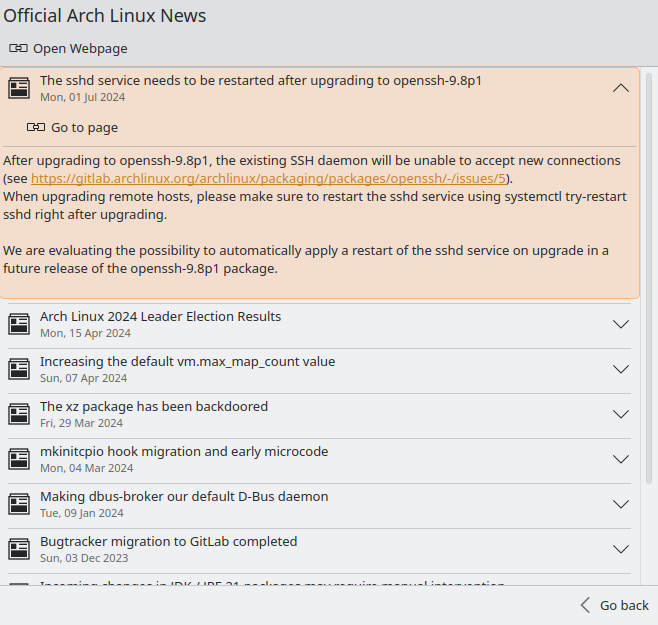Expand Increasing the default vm.max_map_count entry
The height and width of the screenshot is (625, 658).
pyautogui.click(x=621, y=369)
